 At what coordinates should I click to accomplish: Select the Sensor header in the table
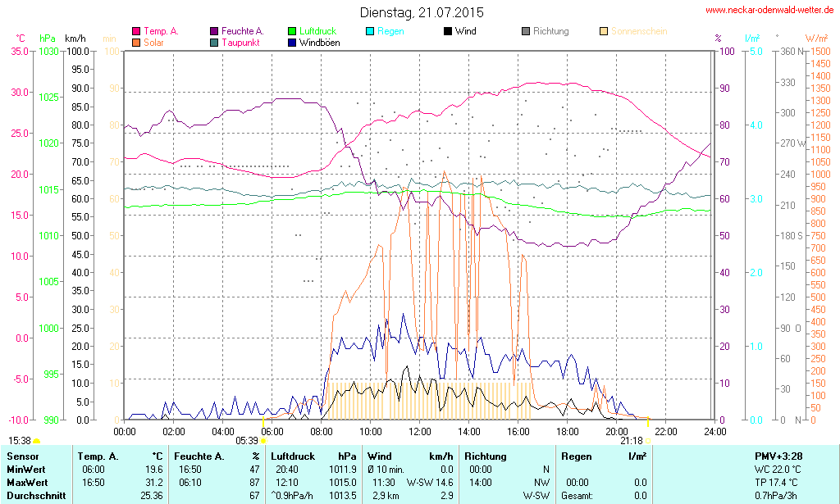23,456
